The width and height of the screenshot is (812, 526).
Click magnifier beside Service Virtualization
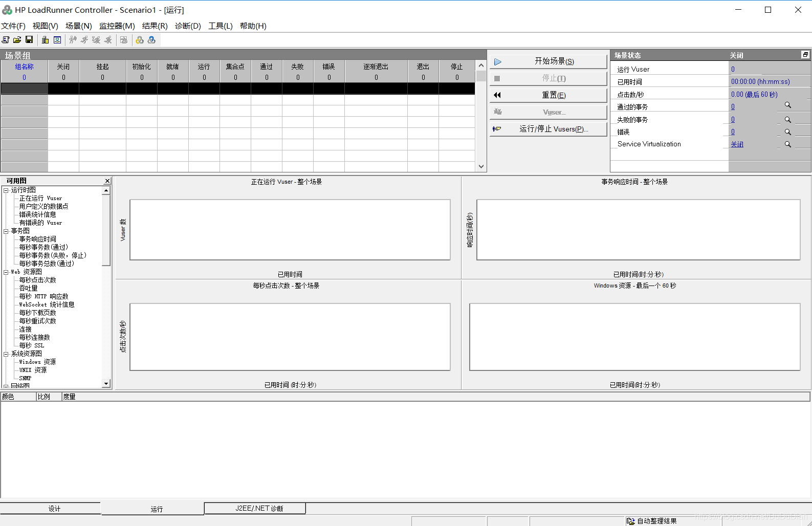(x=788, y=144)
